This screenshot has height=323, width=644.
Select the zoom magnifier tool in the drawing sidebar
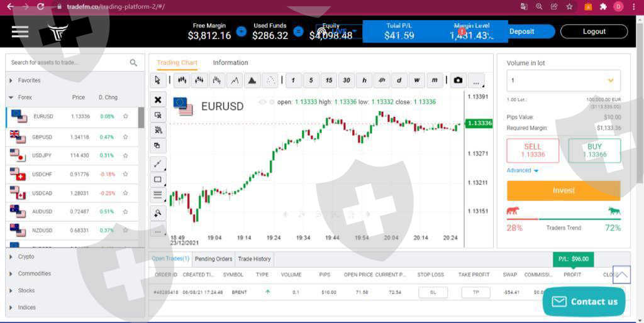point(158,213)
